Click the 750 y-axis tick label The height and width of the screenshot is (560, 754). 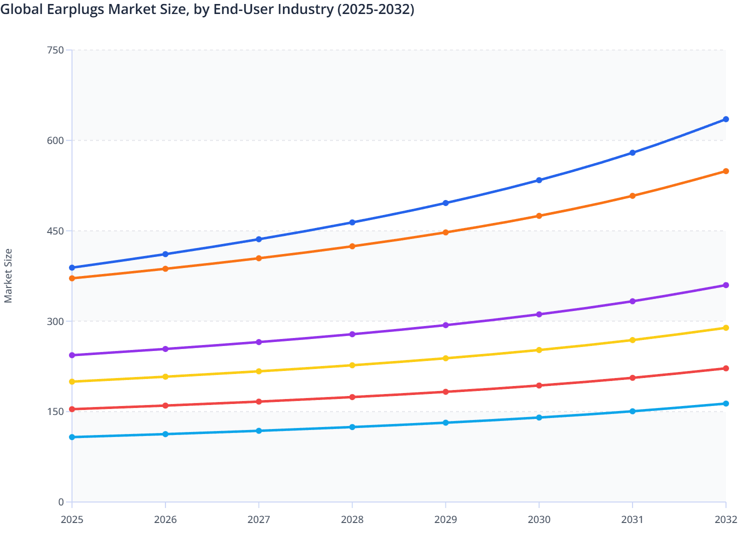pos(55,50)
